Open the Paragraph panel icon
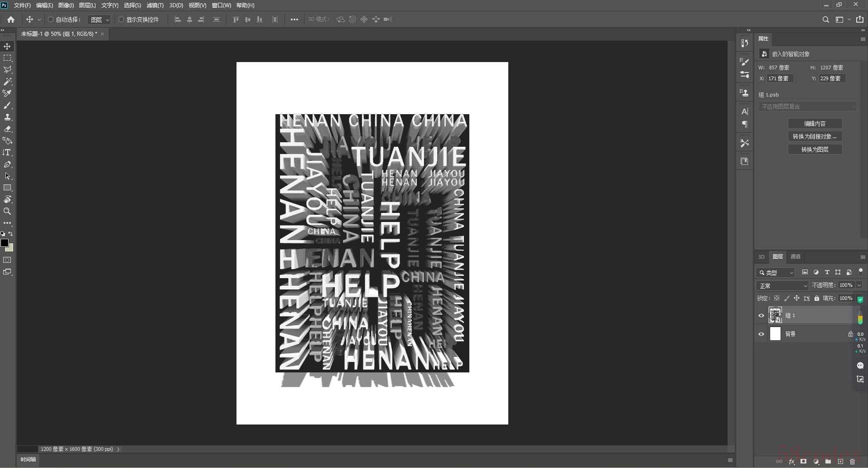The width and height of the screenshot is (868, 468). click(744, 125)
